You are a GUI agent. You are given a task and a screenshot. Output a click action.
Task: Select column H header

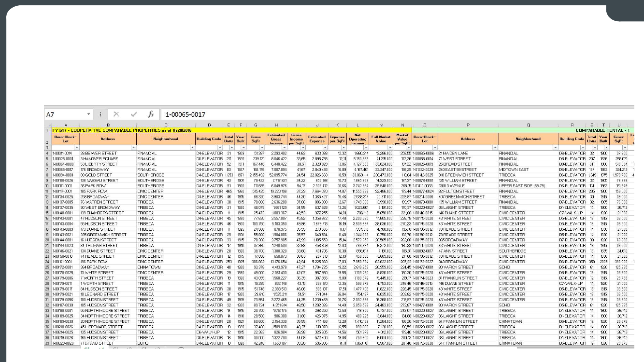click(276, 125)
